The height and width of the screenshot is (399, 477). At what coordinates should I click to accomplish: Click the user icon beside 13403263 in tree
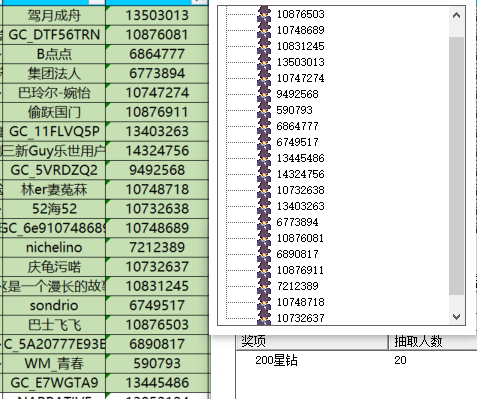(264, 206)
